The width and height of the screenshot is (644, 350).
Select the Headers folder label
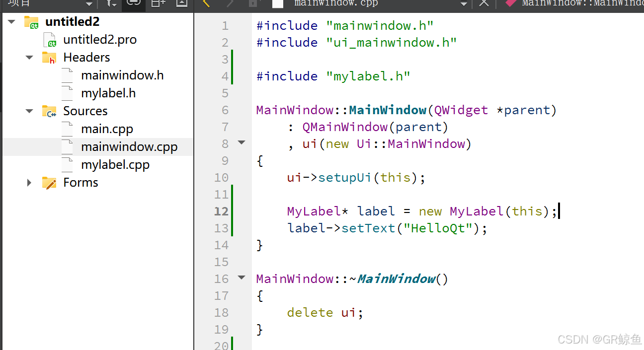86,58
